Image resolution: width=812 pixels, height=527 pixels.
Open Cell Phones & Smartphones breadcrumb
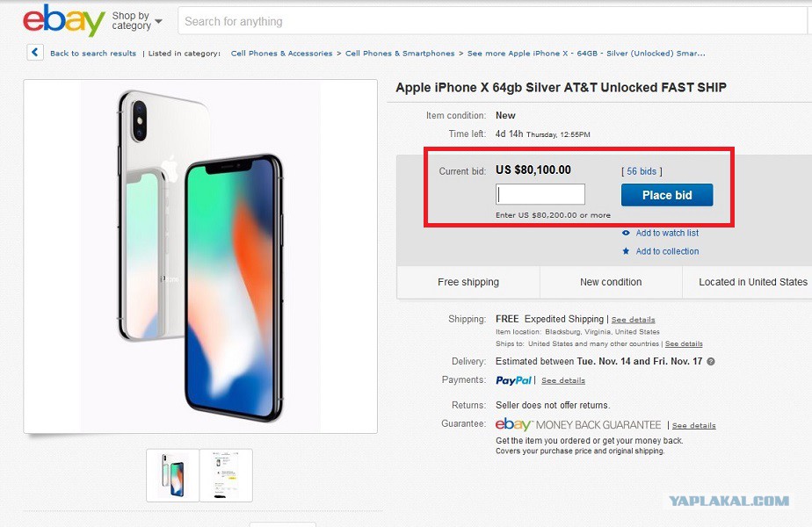point(400,54)
